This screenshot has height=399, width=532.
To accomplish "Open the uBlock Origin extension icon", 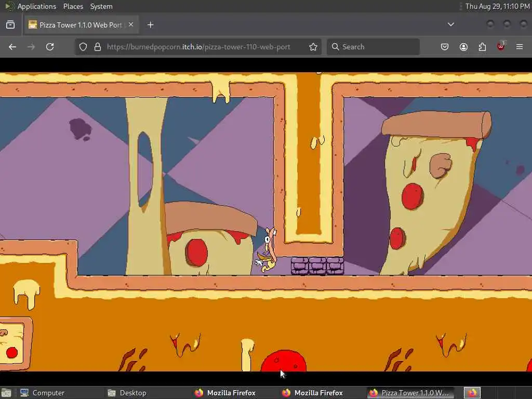I will click(501, 46).
